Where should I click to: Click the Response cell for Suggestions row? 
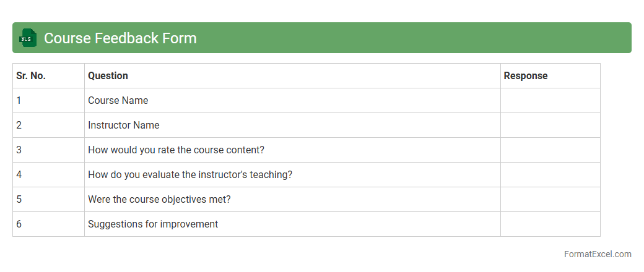click(x=550, y=224)
